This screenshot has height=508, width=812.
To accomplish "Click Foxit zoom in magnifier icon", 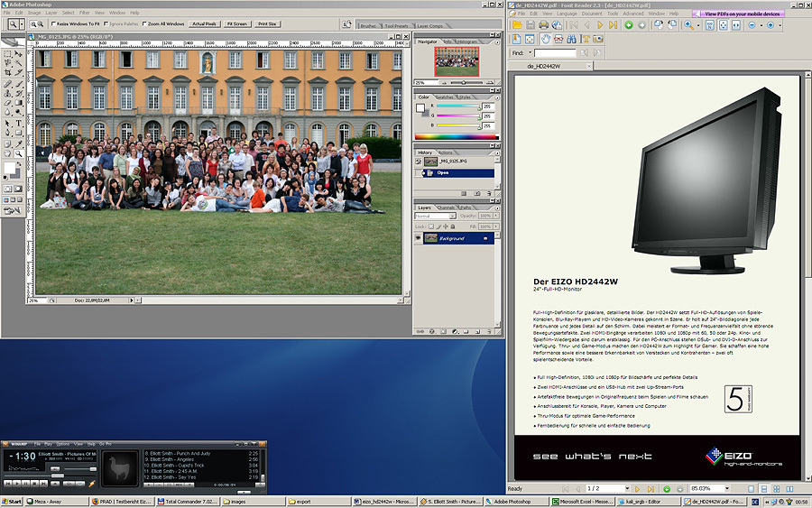I will [x=688, y=25].
